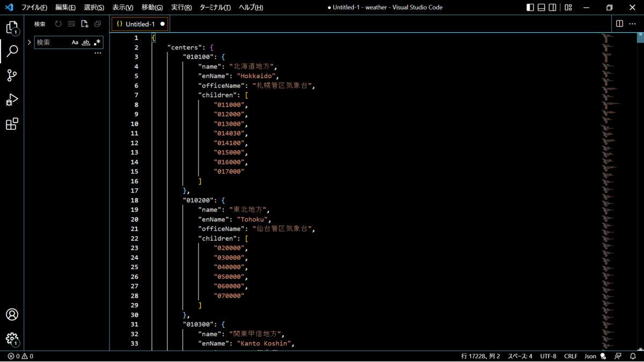Toggle bottom panel visibility
The image size is (644, 362).
541,8
